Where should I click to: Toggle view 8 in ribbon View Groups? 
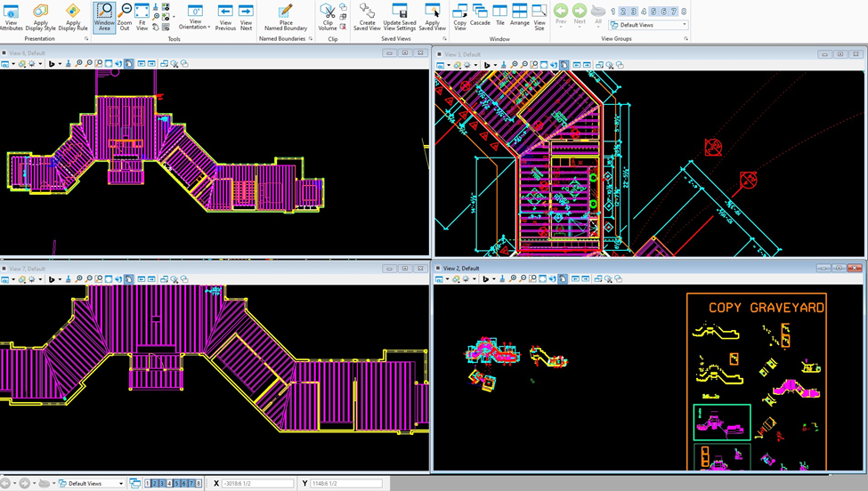point(684,12)
